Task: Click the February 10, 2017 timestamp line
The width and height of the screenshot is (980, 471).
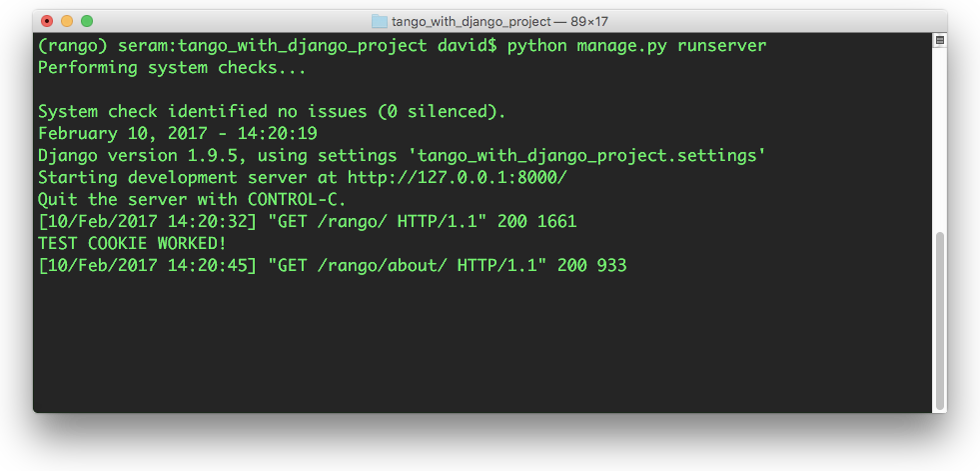Action: (x=178, y=134)
